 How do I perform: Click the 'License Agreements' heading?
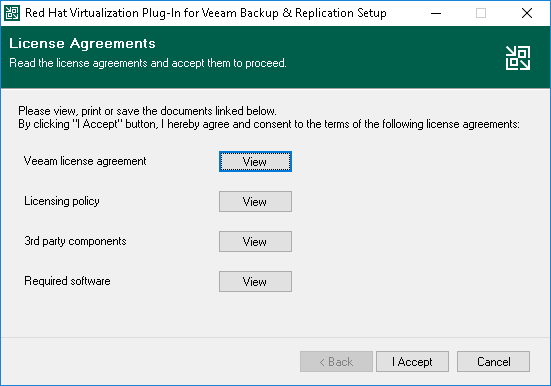(82, 44)
